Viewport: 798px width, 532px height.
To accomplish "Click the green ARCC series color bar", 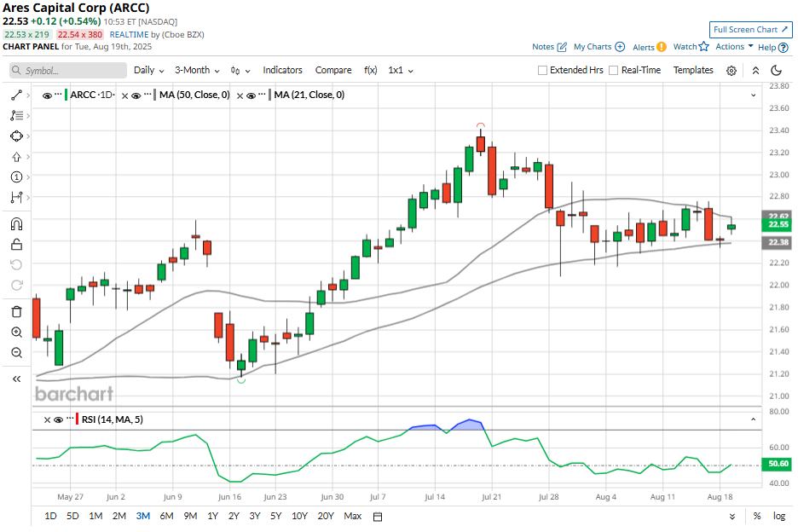I will pyautogui.click(x=66, y=95).
